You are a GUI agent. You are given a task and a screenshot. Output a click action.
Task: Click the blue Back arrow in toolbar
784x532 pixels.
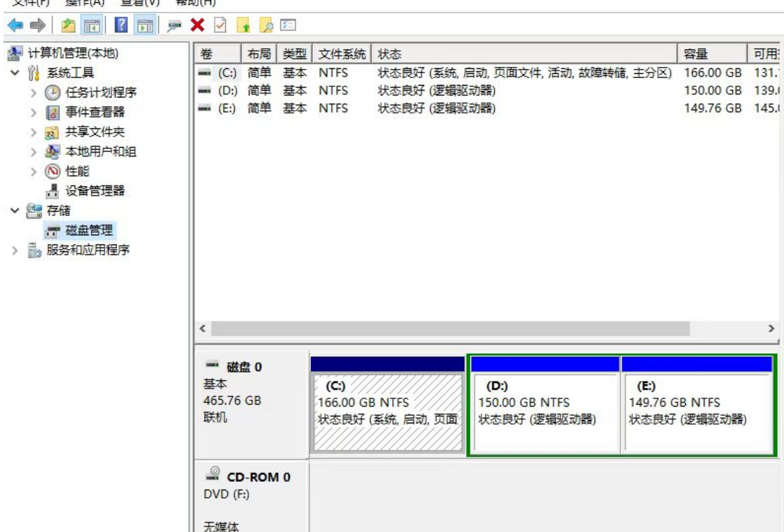(13, 25)
